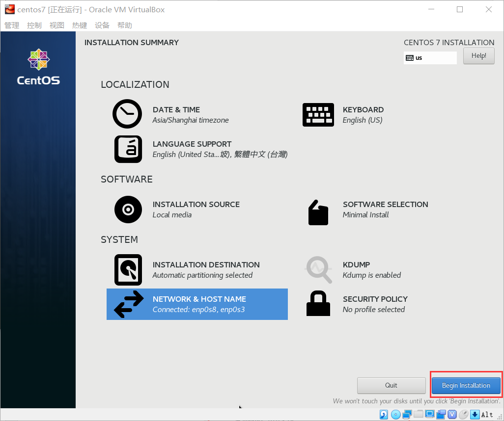The image size is (504, 421).
Task: Click the Quit button
Action: point(391,385)
